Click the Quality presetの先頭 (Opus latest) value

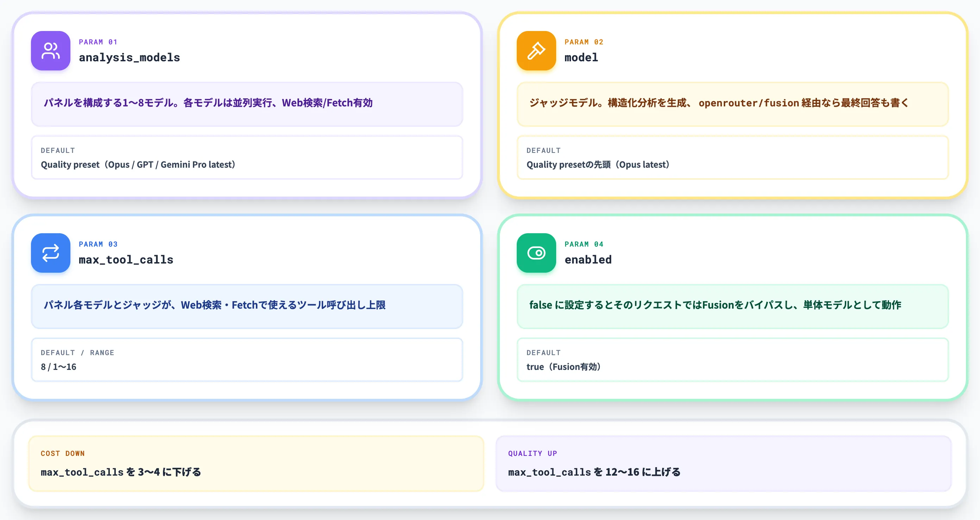tap(598, 165)
